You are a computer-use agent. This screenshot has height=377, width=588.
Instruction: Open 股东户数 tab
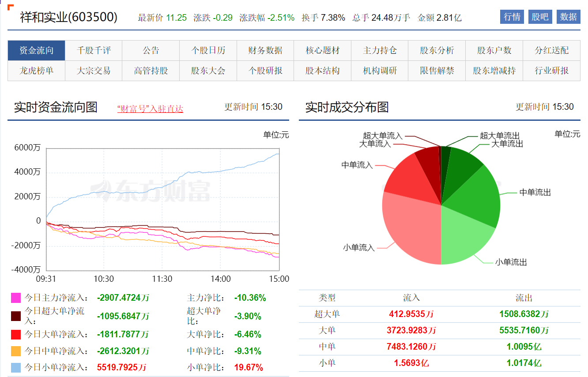coord(494,50)
